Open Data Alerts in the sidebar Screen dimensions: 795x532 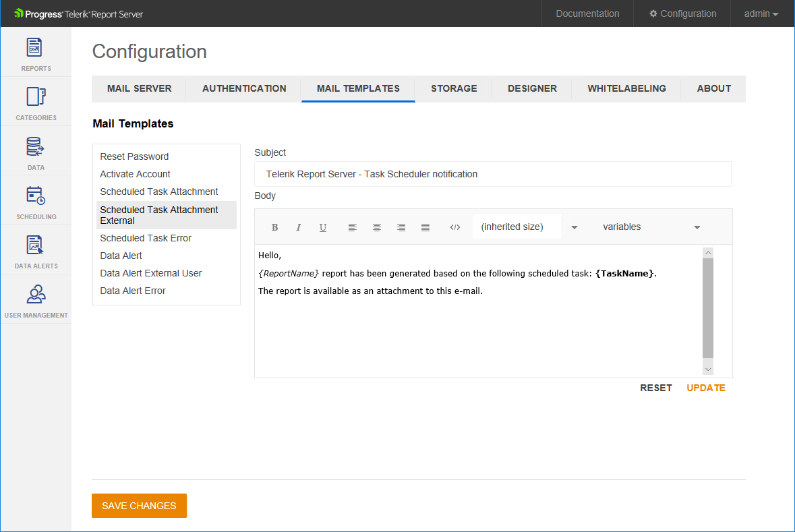tap(35, 245)
